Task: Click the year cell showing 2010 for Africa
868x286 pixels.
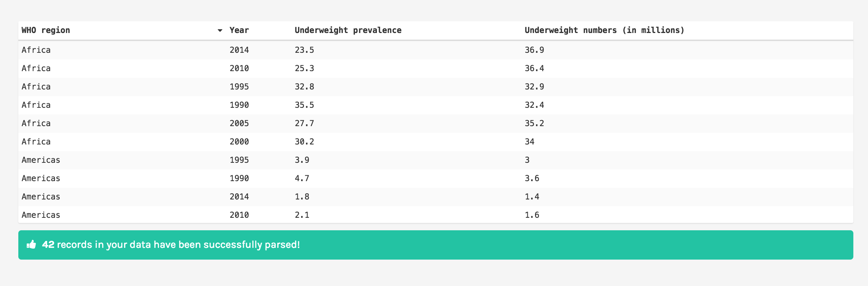Action: pyautogui.click(x=239, y=69)
